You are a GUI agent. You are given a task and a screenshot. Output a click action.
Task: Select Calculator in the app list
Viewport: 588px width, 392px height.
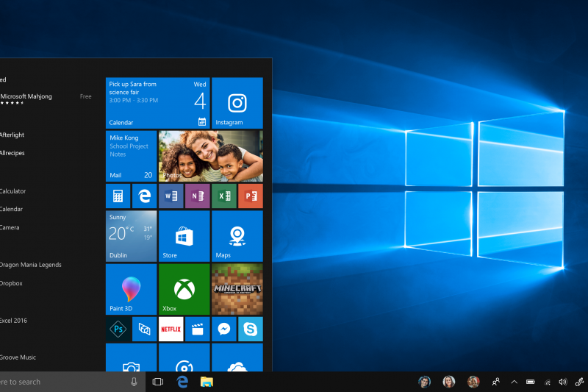coord(12,191)
